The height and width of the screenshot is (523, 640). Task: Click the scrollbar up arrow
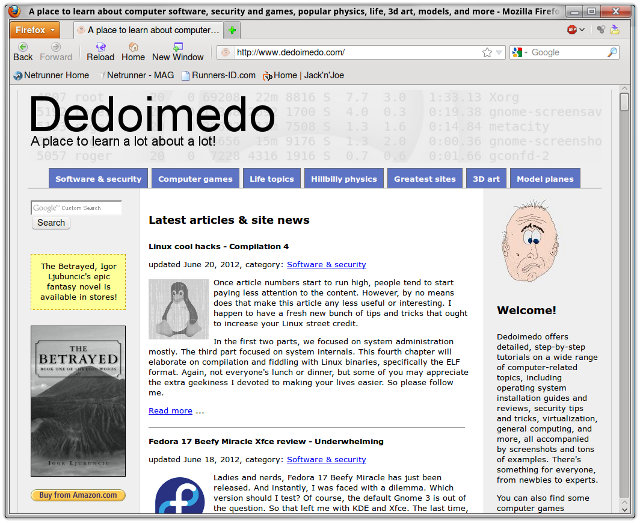(624, 89)
